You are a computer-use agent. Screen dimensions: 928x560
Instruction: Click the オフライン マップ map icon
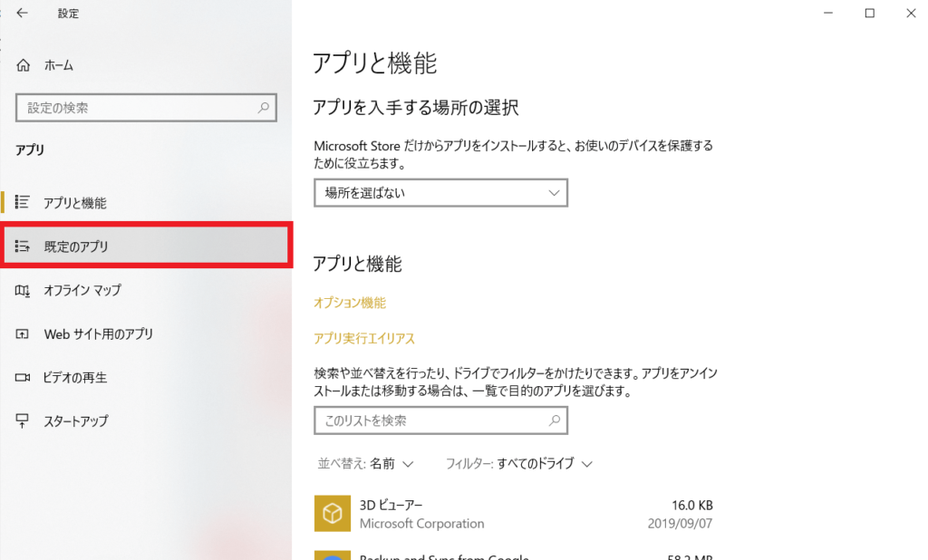[24, 290]
